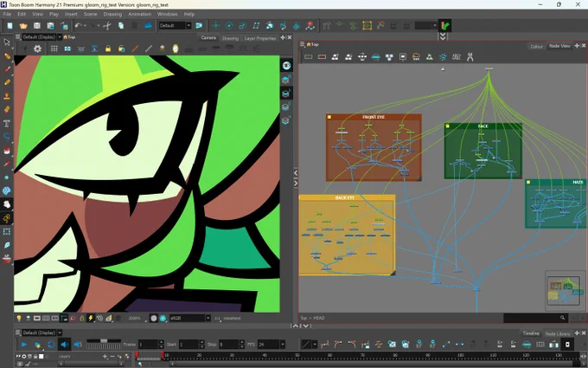588x368 pixels.
Task: Click the New Scene icon
Action: point(10,25)
